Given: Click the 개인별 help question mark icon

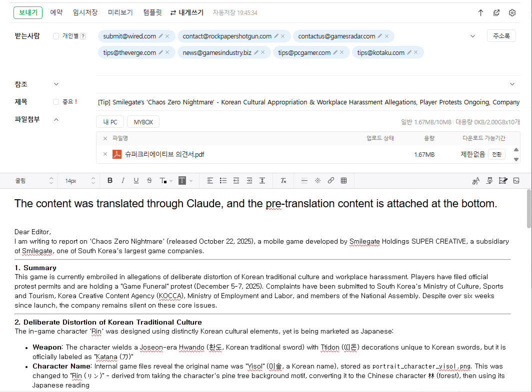Looking at the screenshot, I should 83,36.
